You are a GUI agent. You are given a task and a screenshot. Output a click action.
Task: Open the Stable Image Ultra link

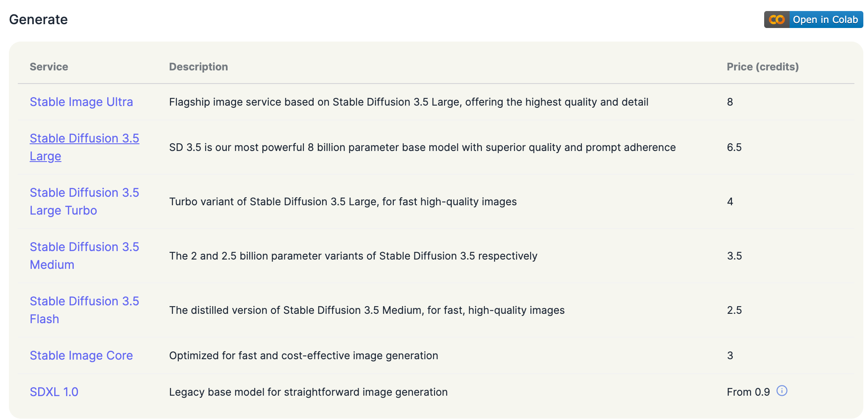coord(81,102)
